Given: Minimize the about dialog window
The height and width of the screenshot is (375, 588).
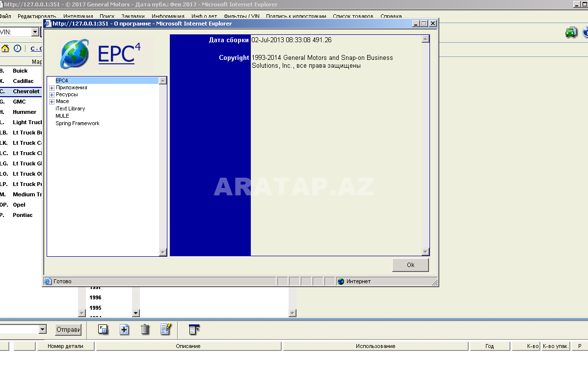Looking at the screenshot, I should [x=416, y=24].
